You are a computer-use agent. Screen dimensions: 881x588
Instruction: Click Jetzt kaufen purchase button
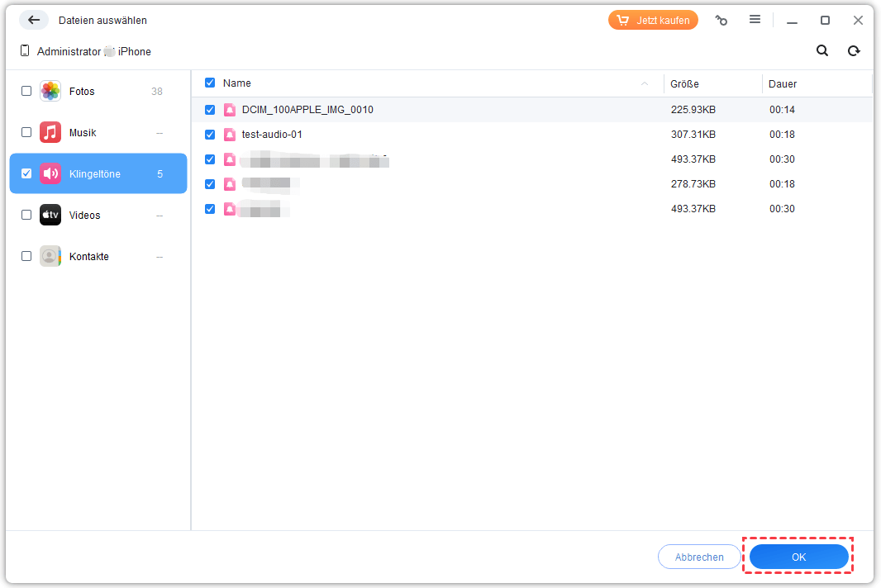pyautogui.click(x=653, y=21)
